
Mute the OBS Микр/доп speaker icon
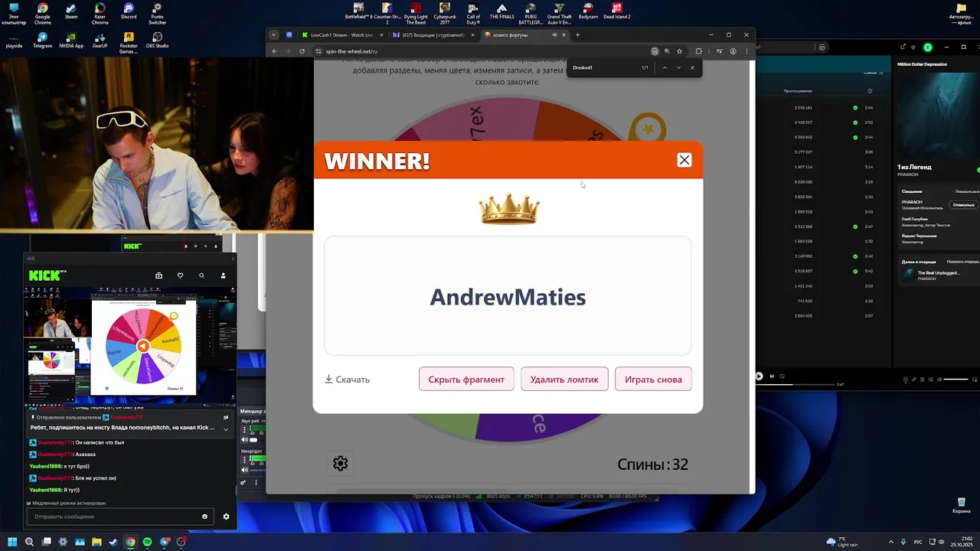click(245, 470)
